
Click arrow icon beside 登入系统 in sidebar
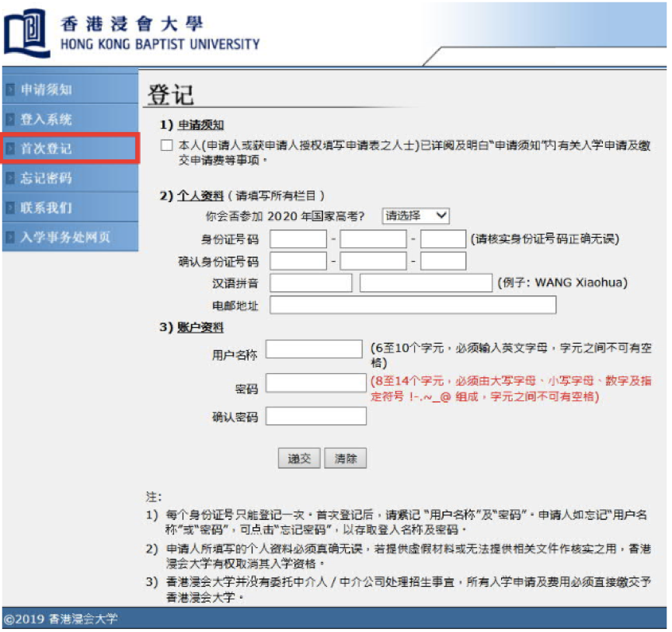[10, 119]
